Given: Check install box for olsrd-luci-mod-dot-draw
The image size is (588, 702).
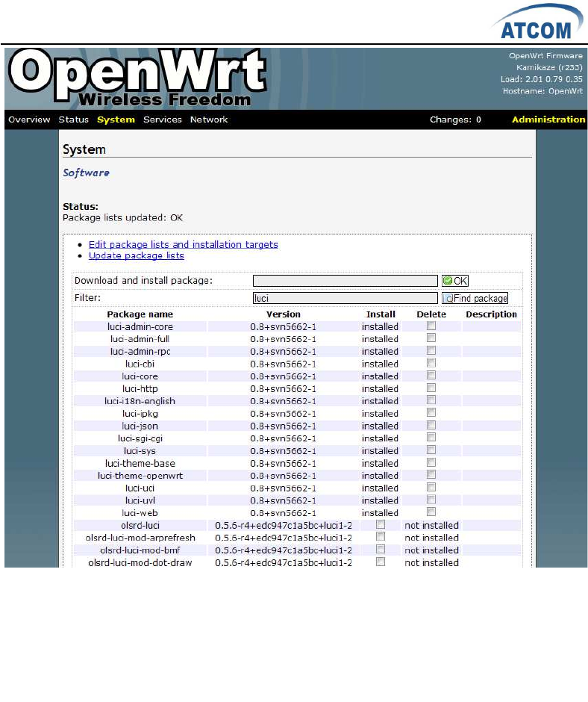Looking at the screenshot, I should pyautogui.click(x=381, y=562).
